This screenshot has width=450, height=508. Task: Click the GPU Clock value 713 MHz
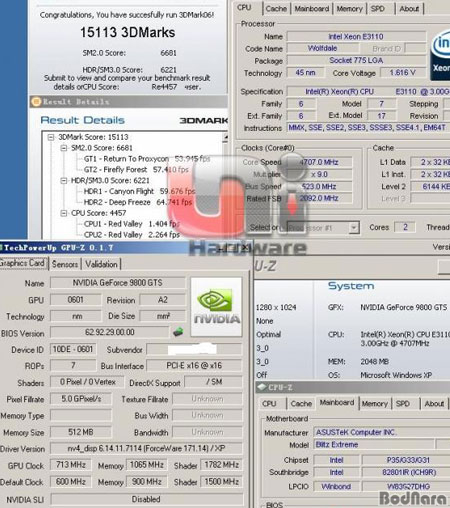(71, 464)
